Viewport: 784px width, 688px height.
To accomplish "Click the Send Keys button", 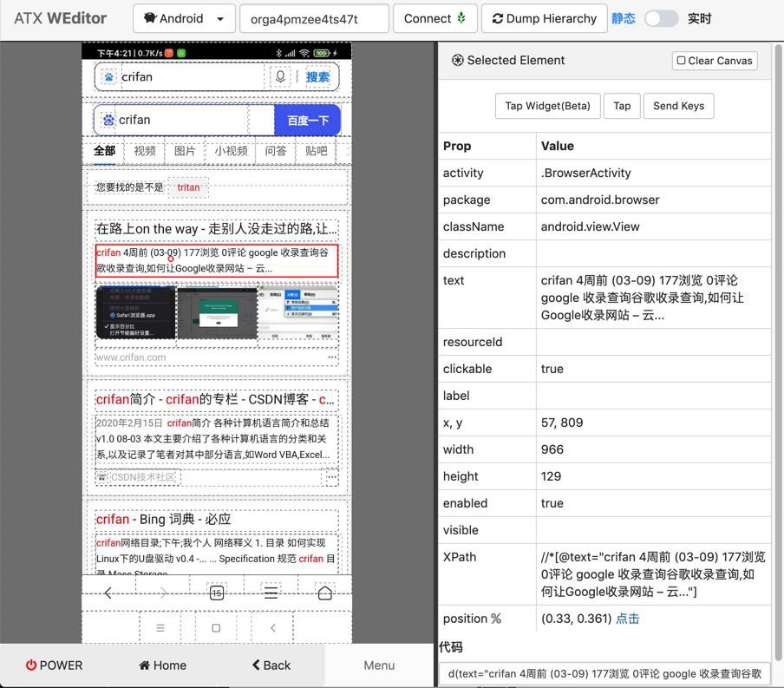I will (678, 106).
